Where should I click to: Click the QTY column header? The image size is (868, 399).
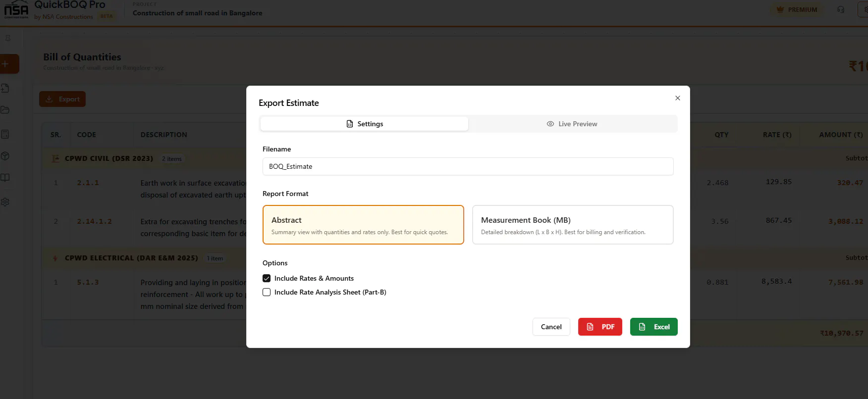tap(721, 135)
